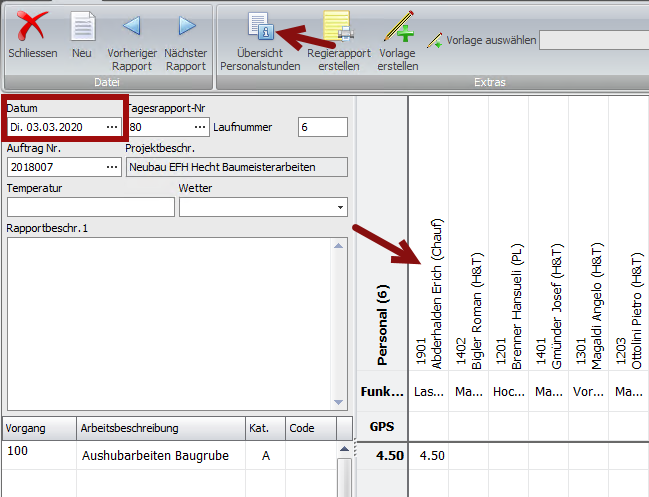Viewport: 649px width, 497px height.
Task: Go to Nächster Rapport arrow
Action: pos(187,26)
